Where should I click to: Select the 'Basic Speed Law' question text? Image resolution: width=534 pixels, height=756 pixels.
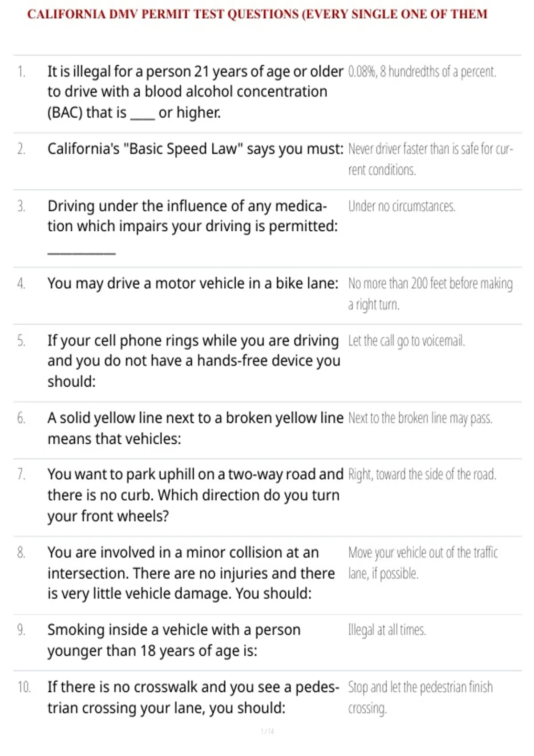point(195,149)
